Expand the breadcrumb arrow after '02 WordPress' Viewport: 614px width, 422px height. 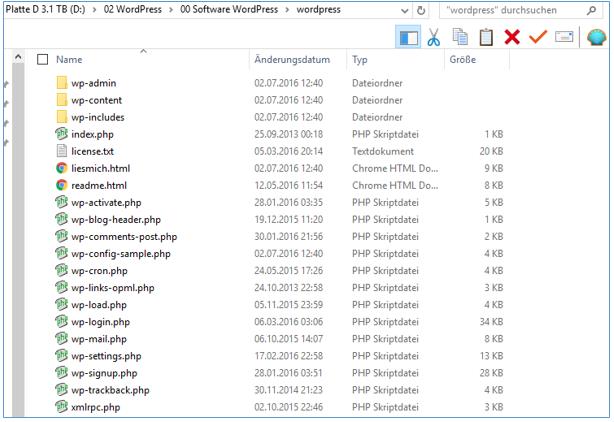tap(171, 9)
